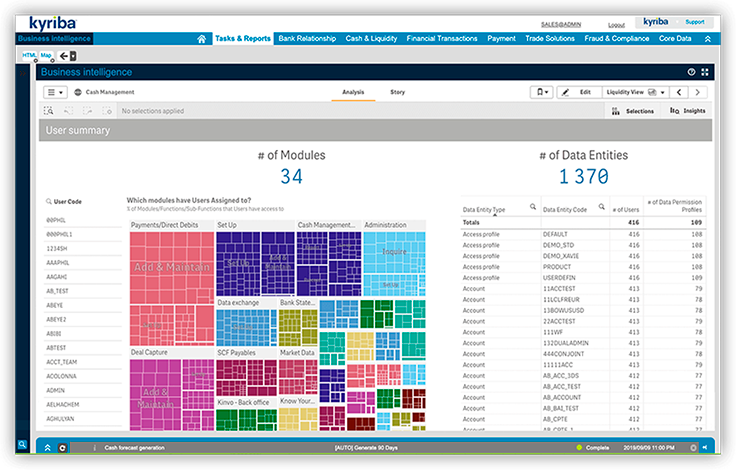The height and width of the screenshot is (470, 736).
Task: Click the Edit button
Action: [577, 92]
